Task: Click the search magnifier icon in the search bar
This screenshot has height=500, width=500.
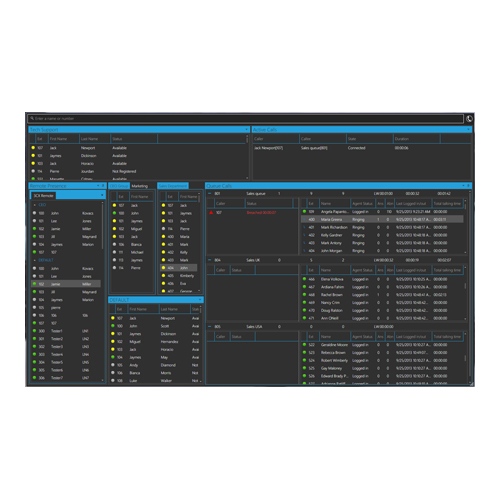Action: point(32,118)
